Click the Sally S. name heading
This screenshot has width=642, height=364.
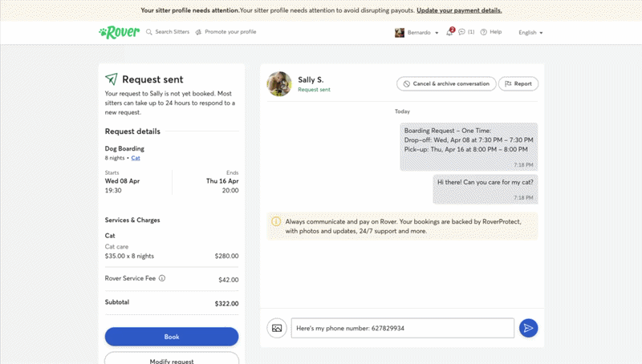(x=311, y=79)
